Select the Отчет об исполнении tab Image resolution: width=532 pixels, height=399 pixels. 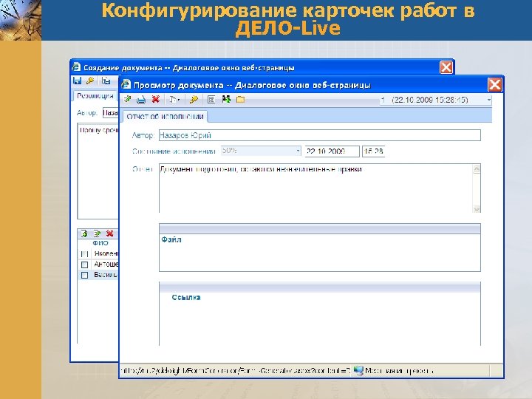tap(165, 117)
